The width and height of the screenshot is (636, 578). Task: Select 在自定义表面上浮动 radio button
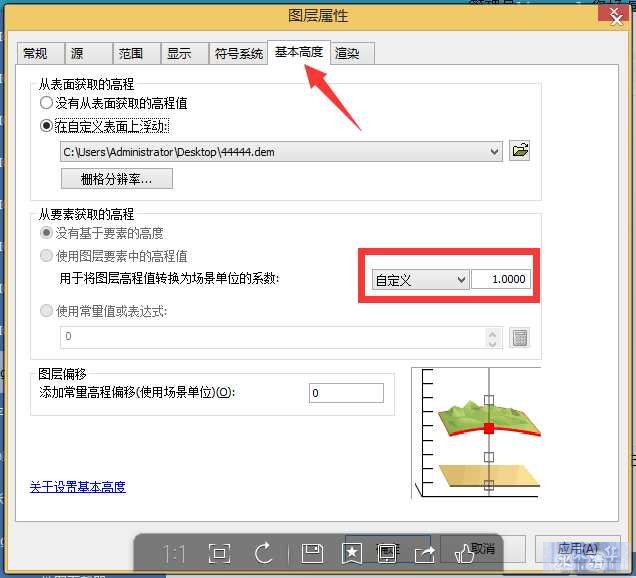[46, 126]
